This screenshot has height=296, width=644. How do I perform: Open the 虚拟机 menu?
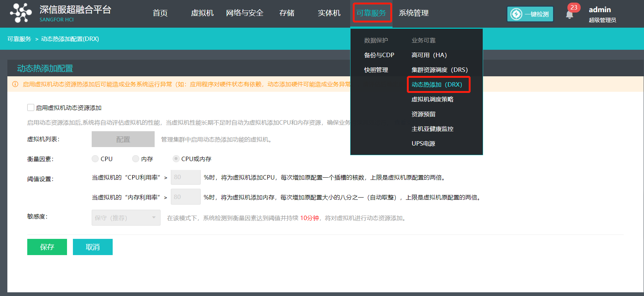202,13
